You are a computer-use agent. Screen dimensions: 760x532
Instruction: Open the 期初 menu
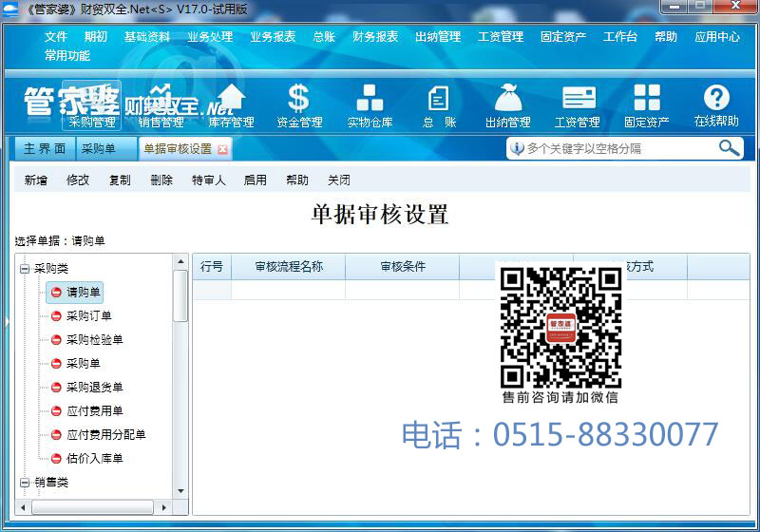[96, 37]
